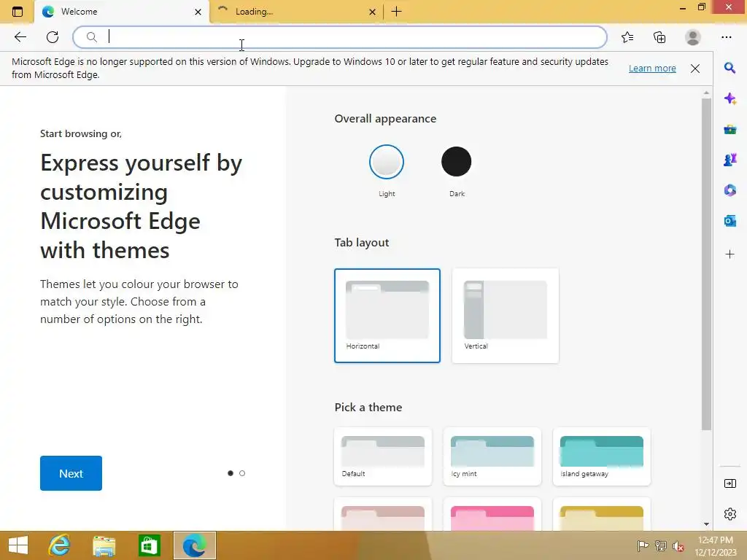Open Windows Store from taskbar

149,545
